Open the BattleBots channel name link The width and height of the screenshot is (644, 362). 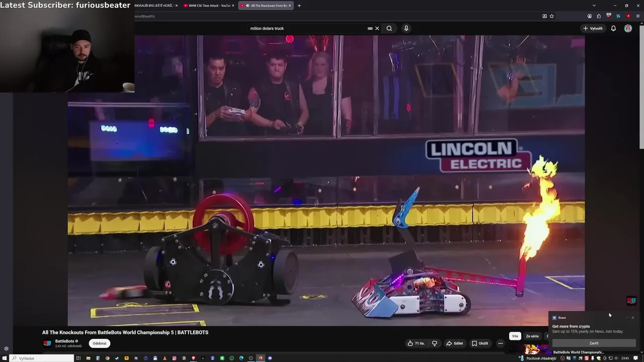pos(64,341)
